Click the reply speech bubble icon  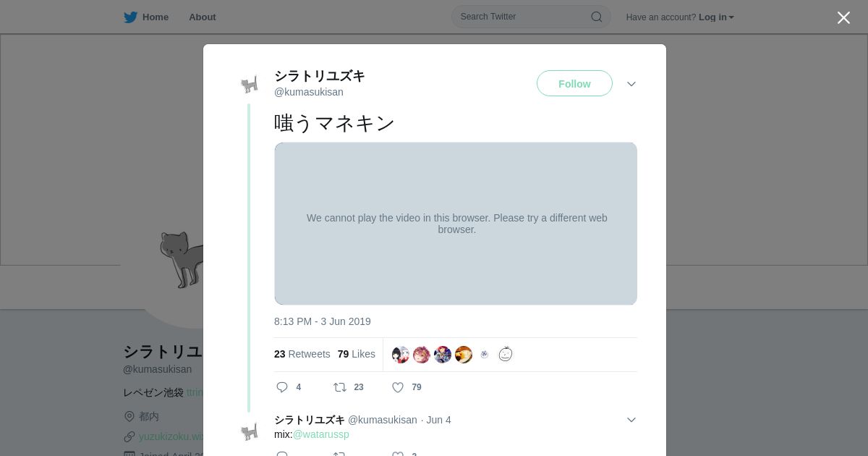coord(282,387)
